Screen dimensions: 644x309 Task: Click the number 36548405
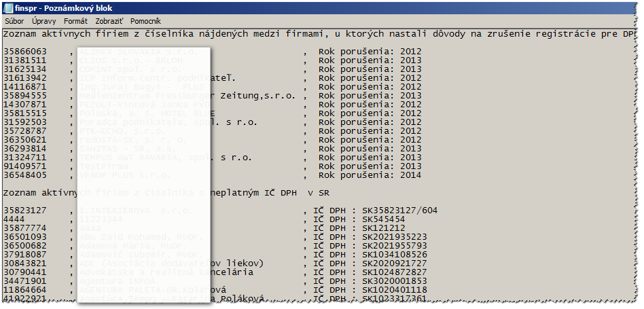pyautogui.click(x=25, y=175)
